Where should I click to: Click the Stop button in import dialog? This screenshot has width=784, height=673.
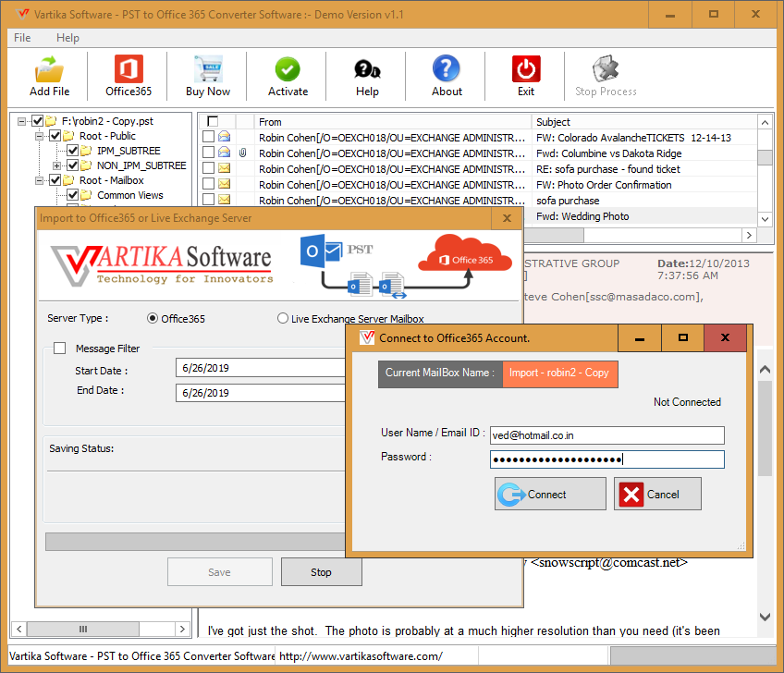321,572
